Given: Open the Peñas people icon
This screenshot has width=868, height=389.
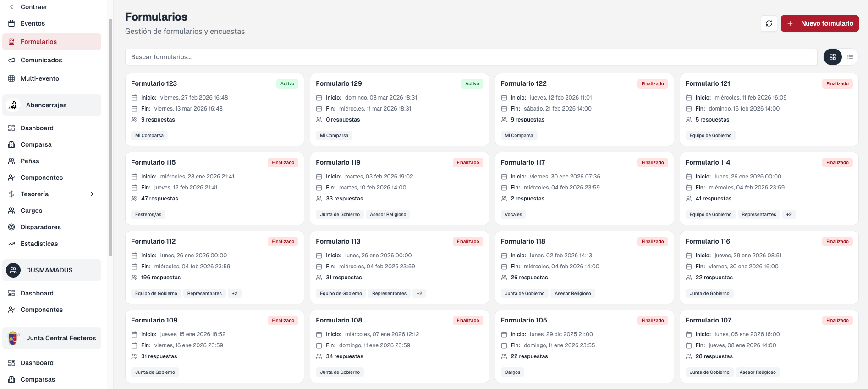Looking at the screenshot, I should pos(11,161).
